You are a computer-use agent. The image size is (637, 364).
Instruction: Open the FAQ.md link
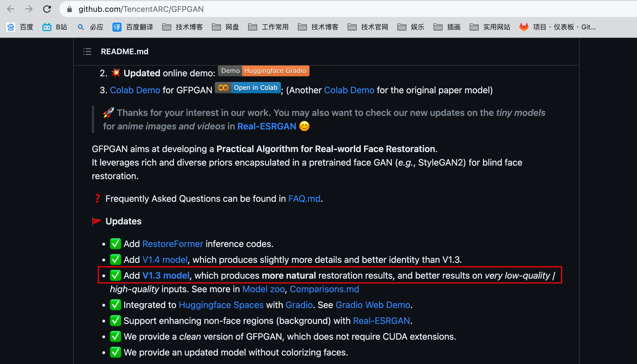tap(304, 199)
